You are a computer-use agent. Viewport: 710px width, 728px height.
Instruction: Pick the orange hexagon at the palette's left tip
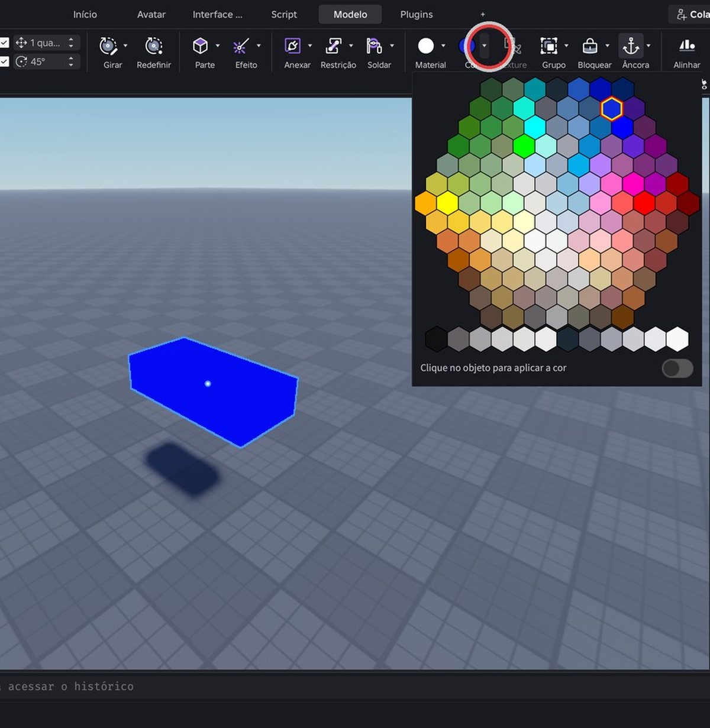coord(425,203)
